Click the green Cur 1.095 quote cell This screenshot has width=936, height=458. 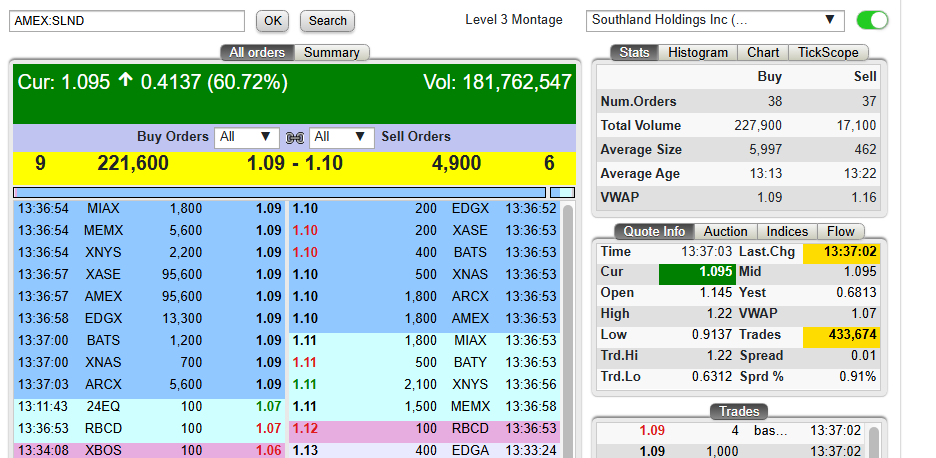point(697,272)
